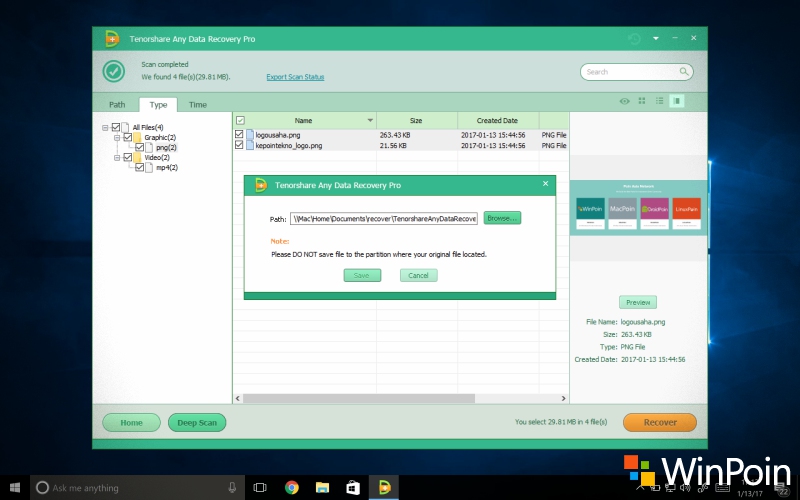Toggle the eye preview visibility icon
The image size is (800, 500).
coord(624,101)
